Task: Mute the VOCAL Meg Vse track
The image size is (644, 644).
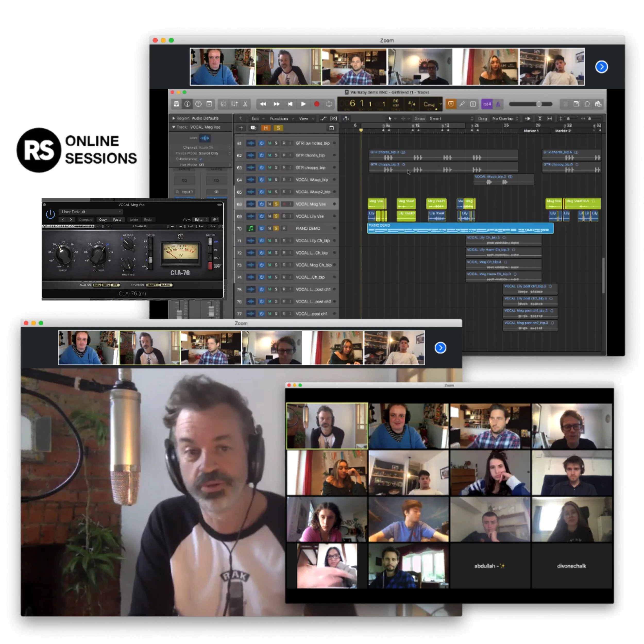Action: (x=270, y=204)
